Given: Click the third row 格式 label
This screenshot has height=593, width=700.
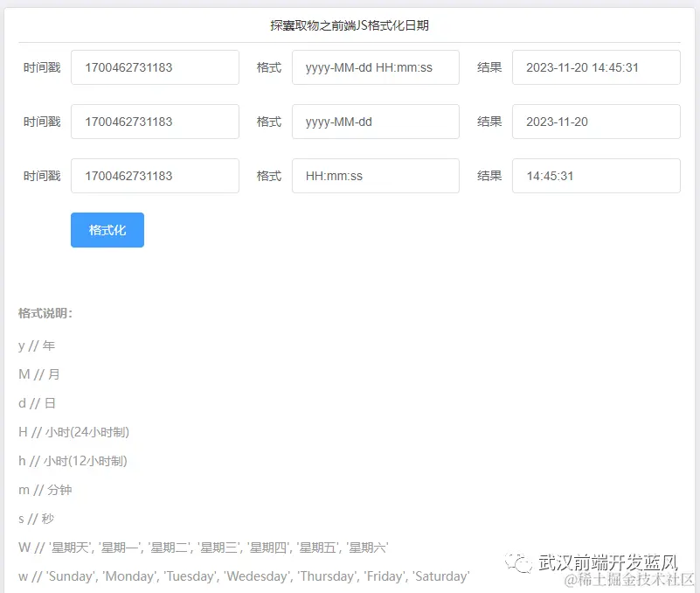Looking at the screenshot, I should (x=269, y=176).
